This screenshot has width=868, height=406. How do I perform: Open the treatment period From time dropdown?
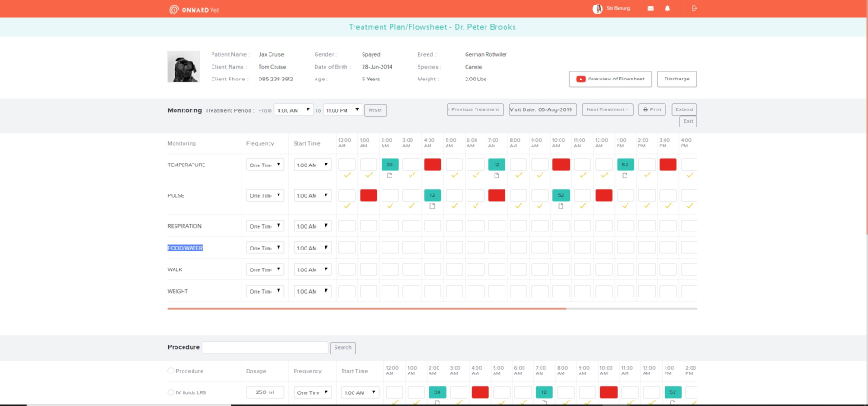(x=295, y=110)
